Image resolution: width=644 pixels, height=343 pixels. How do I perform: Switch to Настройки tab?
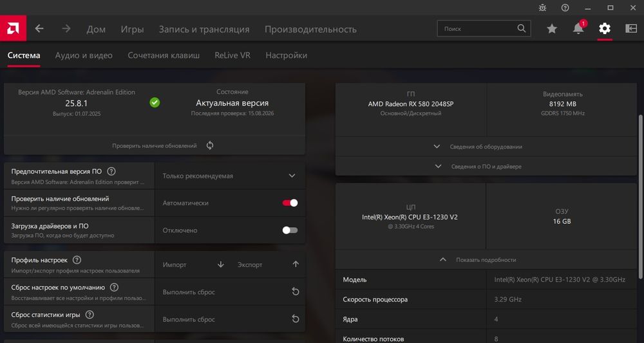pyautogui.click(x=287, y=55)
